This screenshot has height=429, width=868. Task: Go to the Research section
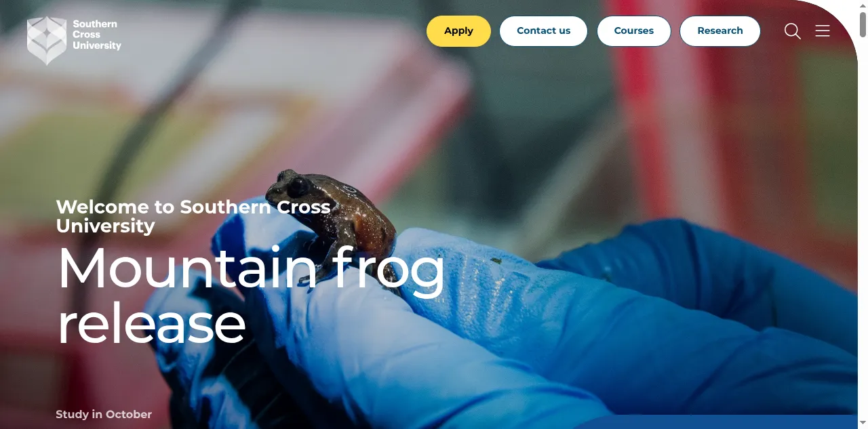click(720, 31)
